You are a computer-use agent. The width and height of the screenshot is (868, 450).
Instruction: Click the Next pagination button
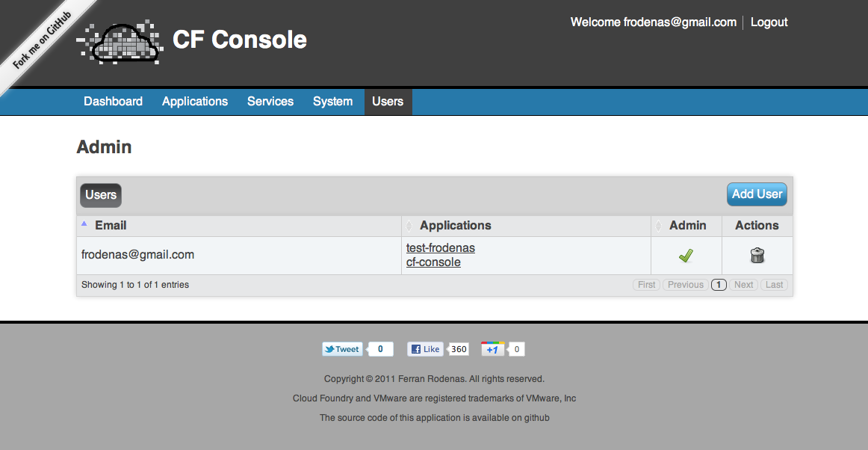pos(743,285)
